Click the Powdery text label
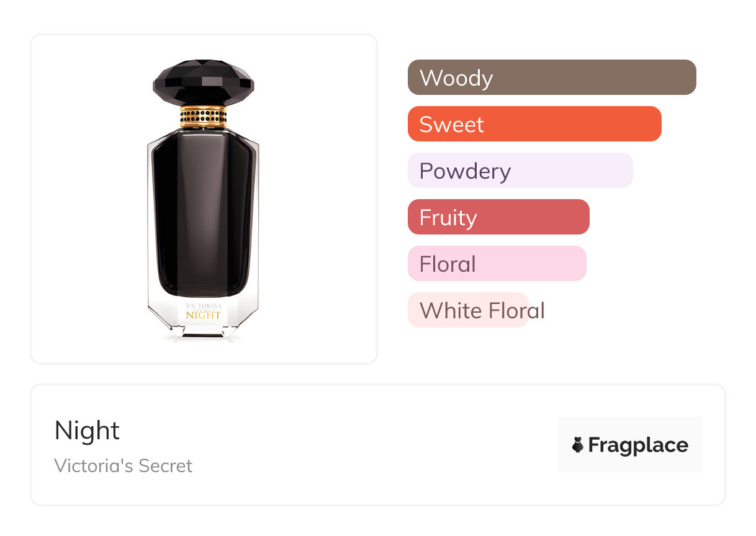Image resolution: width=756 pixels, height=536 pixels. [465, 171]
